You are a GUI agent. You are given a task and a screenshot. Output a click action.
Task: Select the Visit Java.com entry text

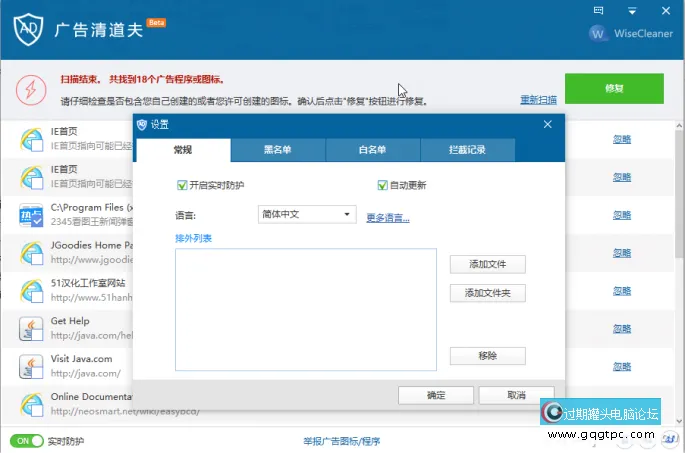point(81,359)
